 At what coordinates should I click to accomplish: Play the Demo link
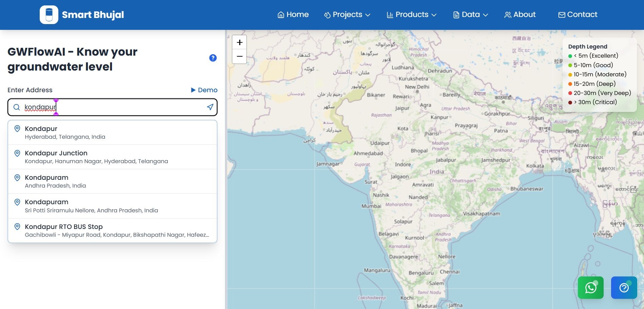pyautogui.click(x=204, y=90)
